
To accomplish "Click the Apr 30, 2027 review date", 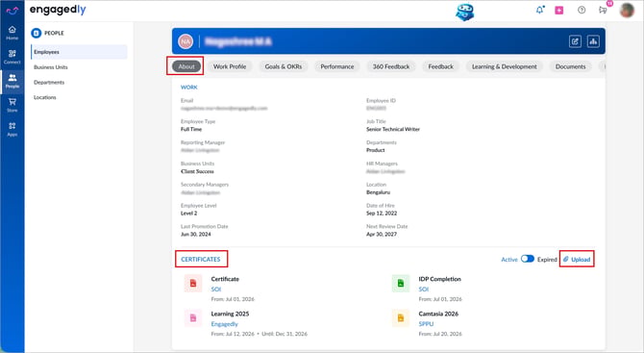I will [x=382, y=235].
